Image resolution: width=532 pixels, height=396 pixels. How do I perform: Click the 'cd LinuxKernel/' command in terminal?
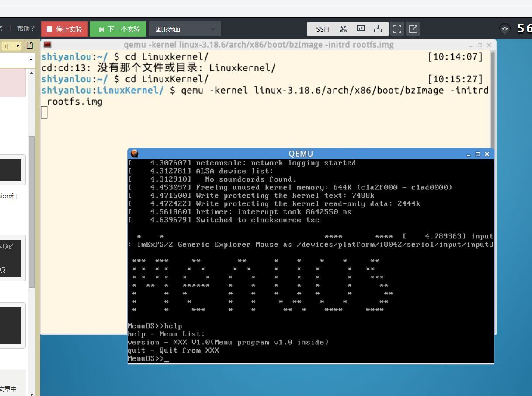pyautogui.click(x=167, y=79)
